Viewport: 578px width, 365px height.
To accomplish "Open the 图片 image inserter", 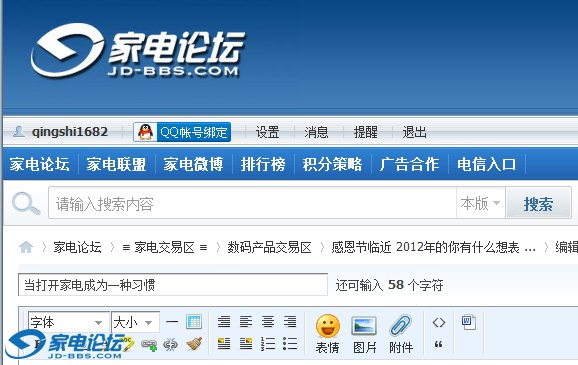I will pyautogui.click(x=364, y=334).
